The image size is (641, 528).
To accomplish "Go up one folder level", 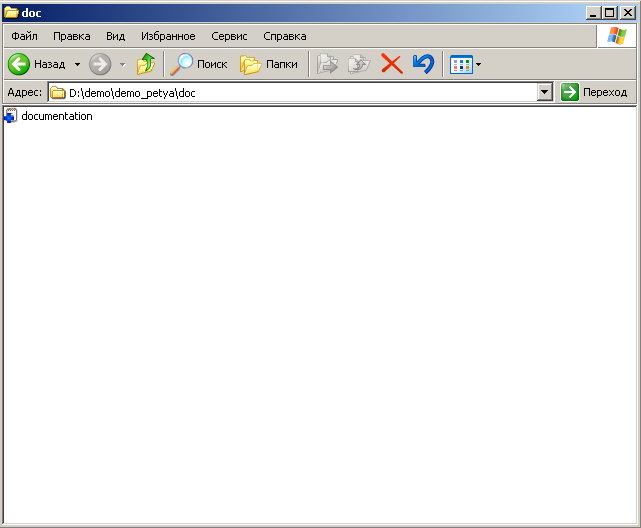I will [x=146, y=64].
